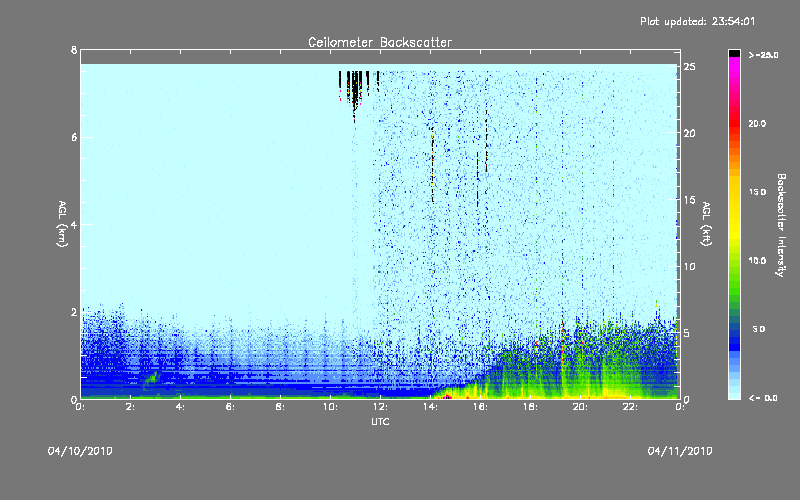Click the 25 kft tick label on right axis

tap(689, 67)
